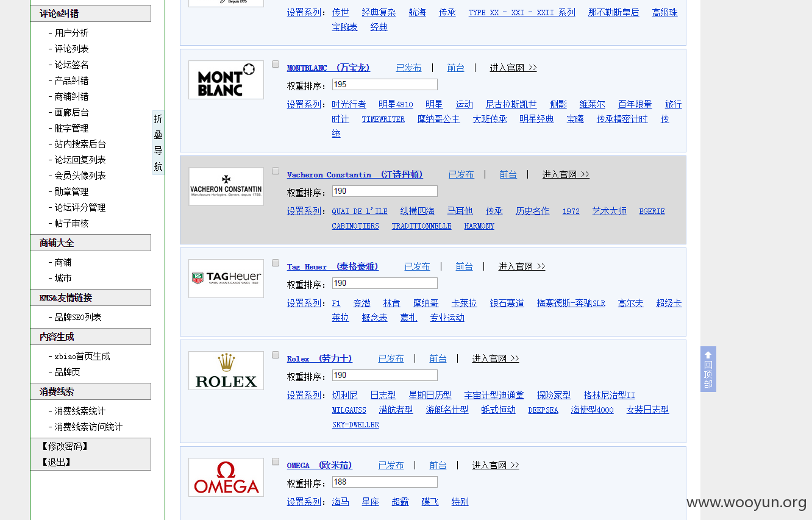The height and width of the screenshot is (520, 812).
Task: Check the OMEGA row checkbox
Action: tap(276, 461)
